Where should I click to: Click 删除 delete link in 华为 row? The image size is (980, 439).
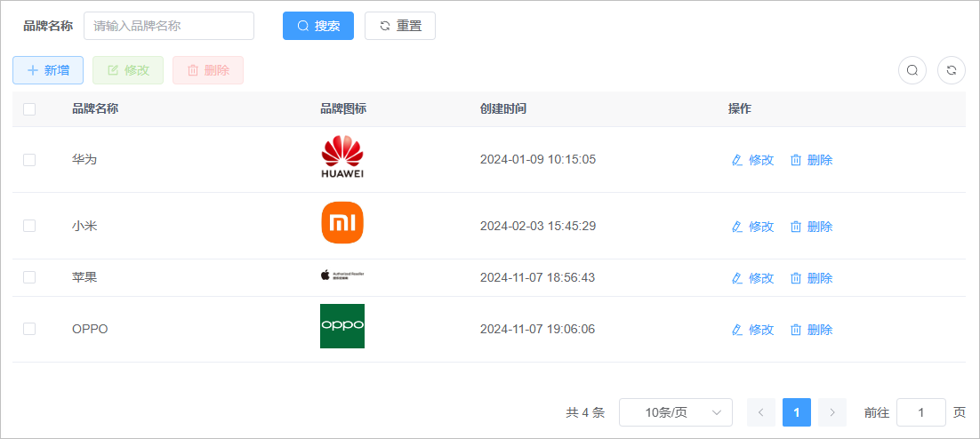[x=812, y=161]
